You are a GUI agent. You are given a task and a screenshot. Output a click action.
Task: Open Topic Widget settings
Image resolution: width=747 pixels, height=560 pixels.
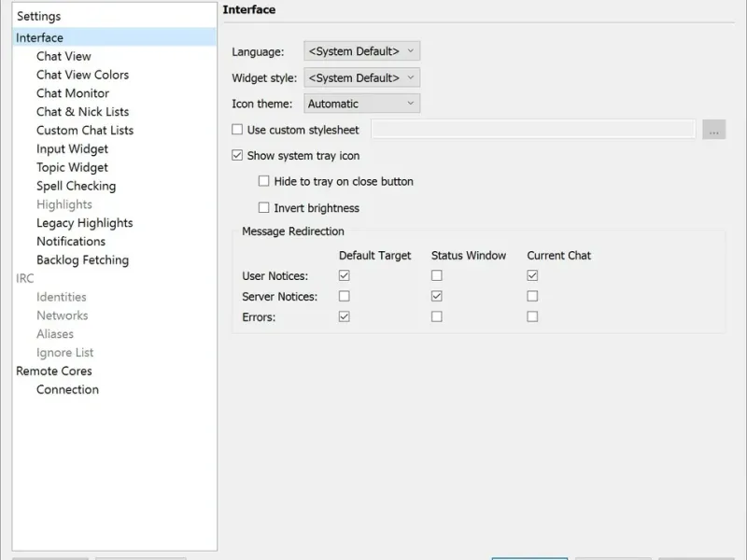point(72,168)
